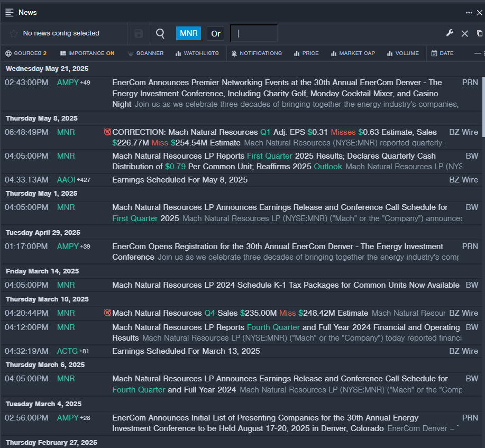Image resolution: width=485 pixels, height=448 pixels.
Task: Click the magnifying glass search icon
Action: coord(160,33)
